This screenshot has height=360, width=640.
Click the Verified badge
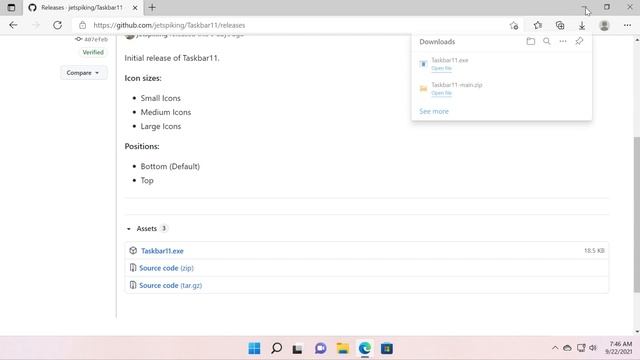[x=93, y=52]
